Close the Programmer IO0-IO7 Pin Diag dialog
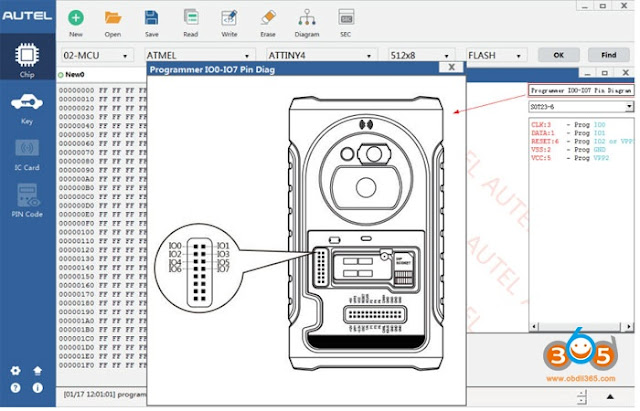This screenshot has width=640, height=411. tap(452, 67)
